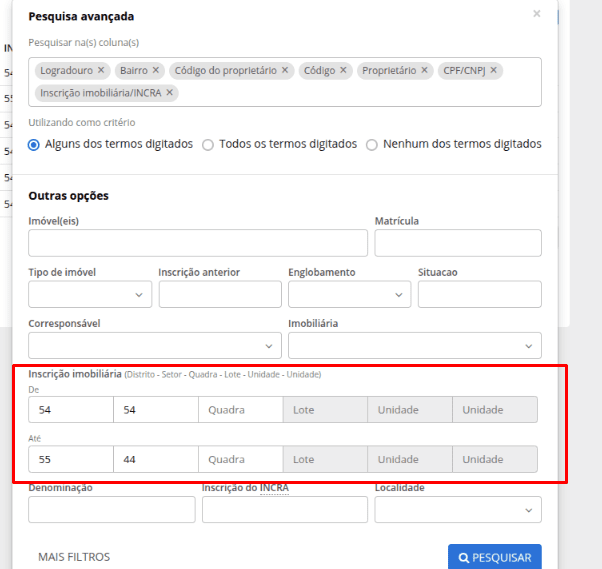602x569 pixels.
Task: Remove the Código do proprietário tag
Action: point(285,71)
